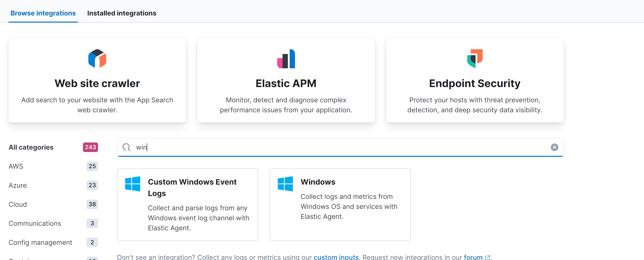644x260 pixels.
Task: Click the Web site crawler icon
Action: [97, 59]
